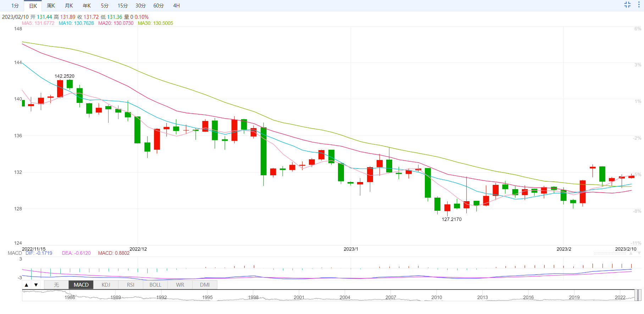
Task: Click the range slider handle on the timeline
Action: tap(638, 295)
